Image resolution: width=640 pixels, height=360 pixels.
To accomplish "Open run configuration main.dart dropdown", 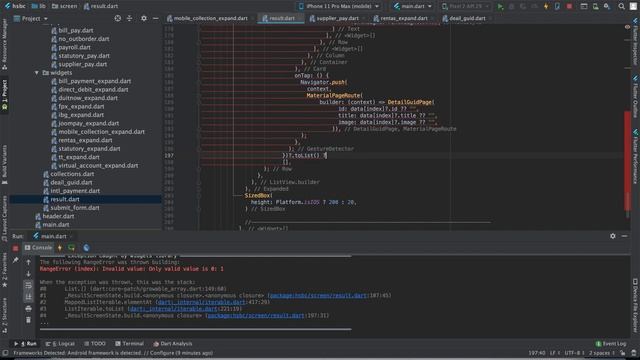I will point(413,6).
